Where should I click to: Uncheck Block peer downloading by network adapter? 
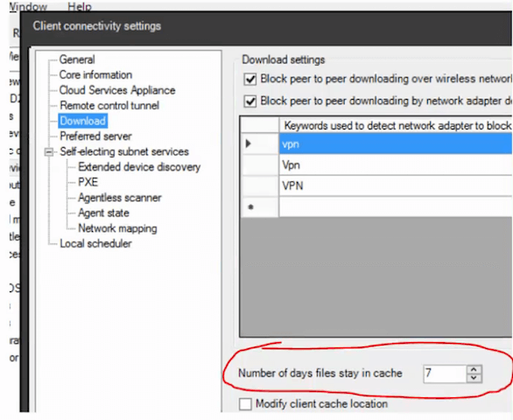coord(250,101)
